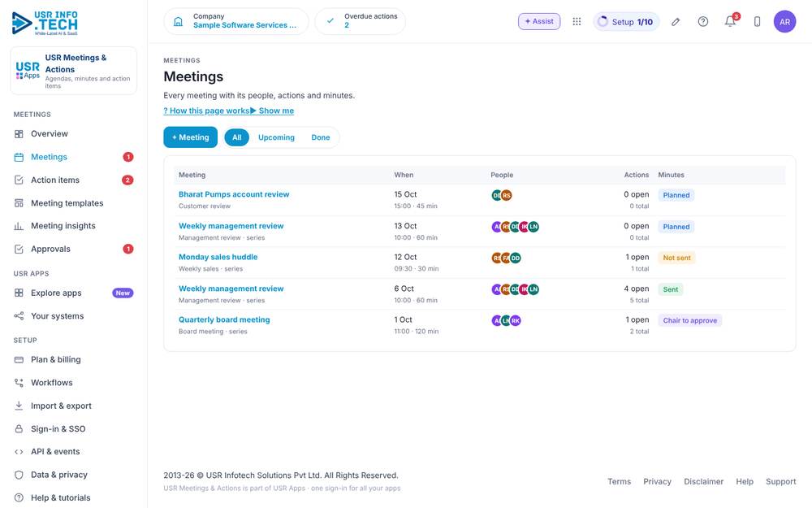This screenshot has height=508, width=812.
Task: Open Weekly management review of 6 Oct
Action: (231, 289)
